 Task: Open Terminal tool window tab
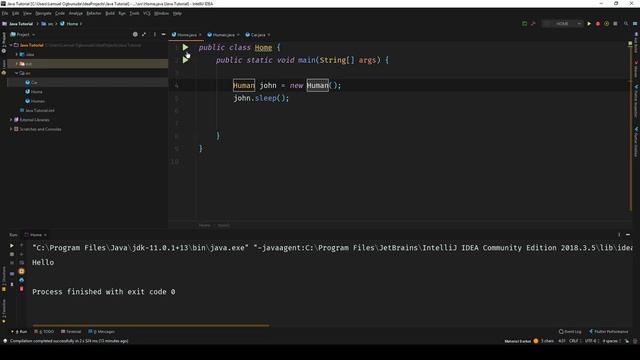[71, 331]
